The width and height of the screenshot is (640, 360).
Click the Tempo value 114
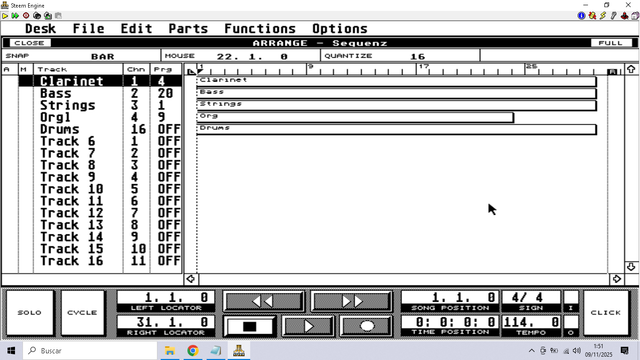pos(531,322)
